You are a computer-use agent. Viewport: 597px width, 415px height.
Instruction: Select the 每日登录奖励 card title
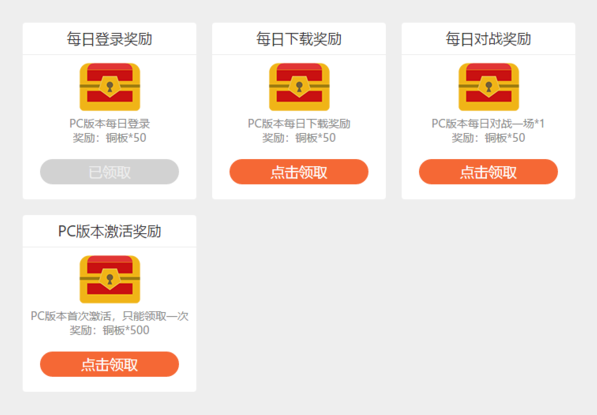(109, 39)
